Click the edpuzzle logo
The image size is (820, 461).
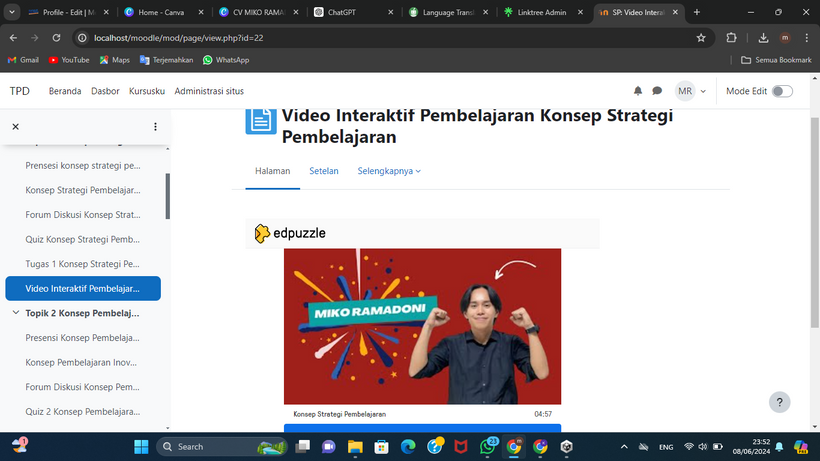[x=290, y=233]
